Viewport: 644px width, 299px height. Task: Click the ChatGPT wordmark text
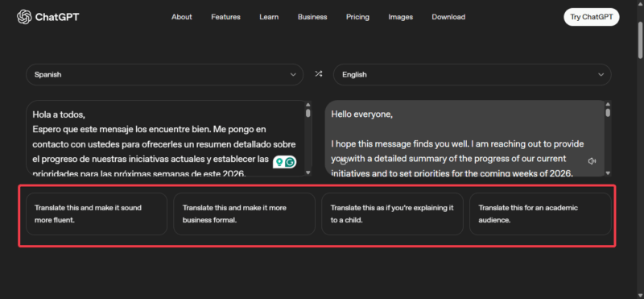57,17
